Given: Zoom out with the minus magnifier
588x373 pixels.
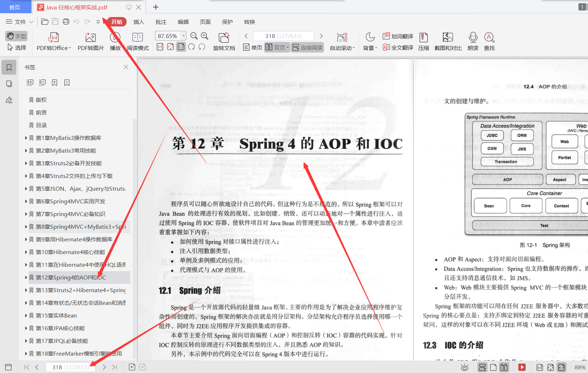Looking at the screenshot, I should point(194,36).
